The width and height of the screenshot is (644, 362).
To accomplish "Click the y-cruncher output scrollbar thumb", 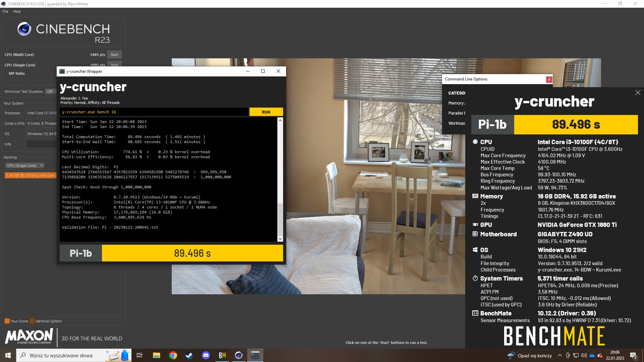I will pyautogui.click(x=280, y=220).
